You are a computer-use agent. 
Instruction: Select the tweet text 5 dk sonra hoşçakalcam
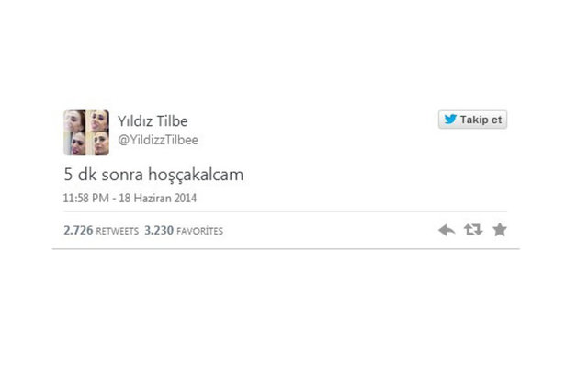[x=153, y=175]
